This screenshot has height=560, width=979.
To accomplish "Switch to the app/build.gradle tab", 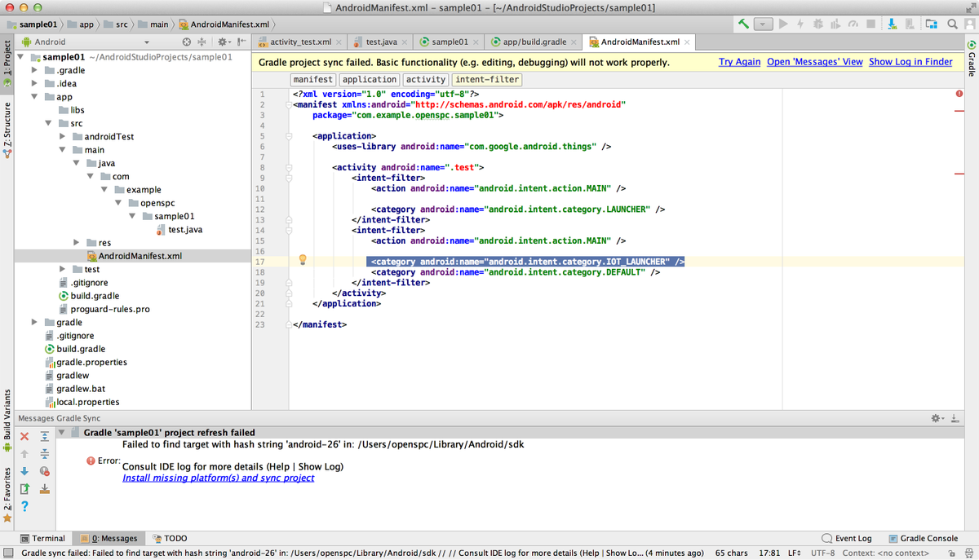I will (534, 42).
